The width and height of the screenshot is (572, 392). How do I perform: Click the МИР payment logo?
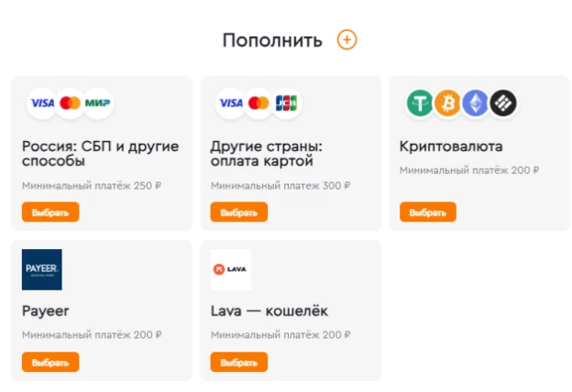[98, 103]
